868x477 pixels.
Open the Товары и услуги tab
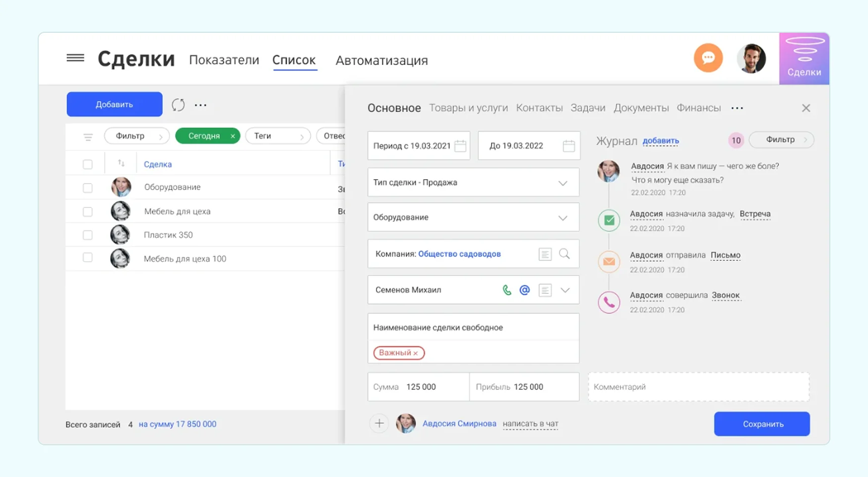tap(468, 108)
